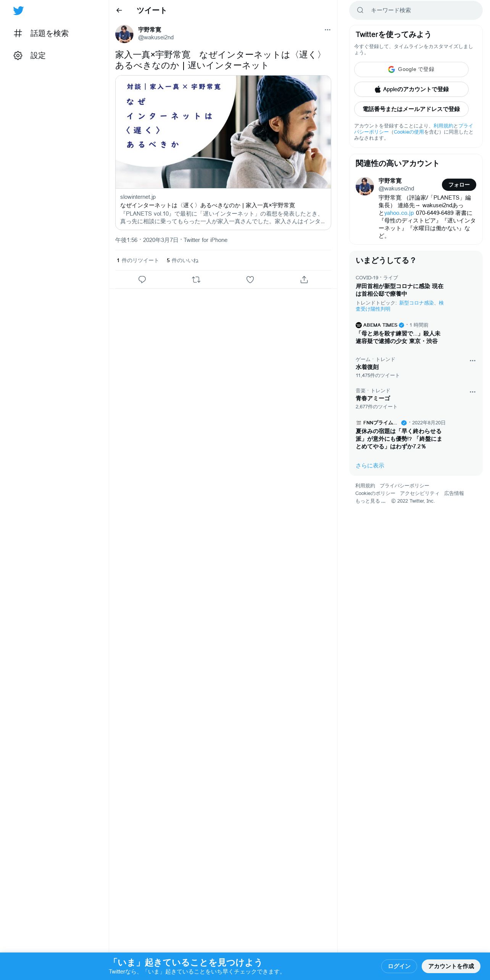This screenshot has width=490, height=980.
Task: Open 宇野常寛 avatar in related accounts
Action: tap(365, 186)
